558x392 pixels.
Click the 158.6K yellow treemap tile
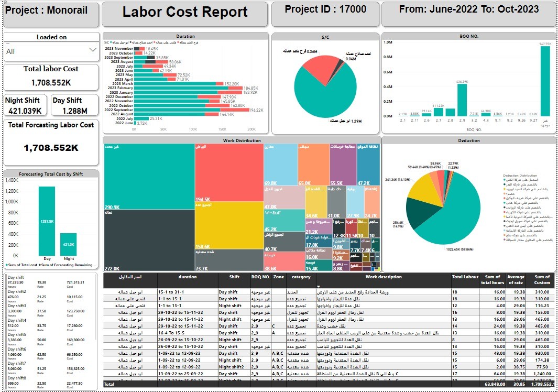click(229, 225)
